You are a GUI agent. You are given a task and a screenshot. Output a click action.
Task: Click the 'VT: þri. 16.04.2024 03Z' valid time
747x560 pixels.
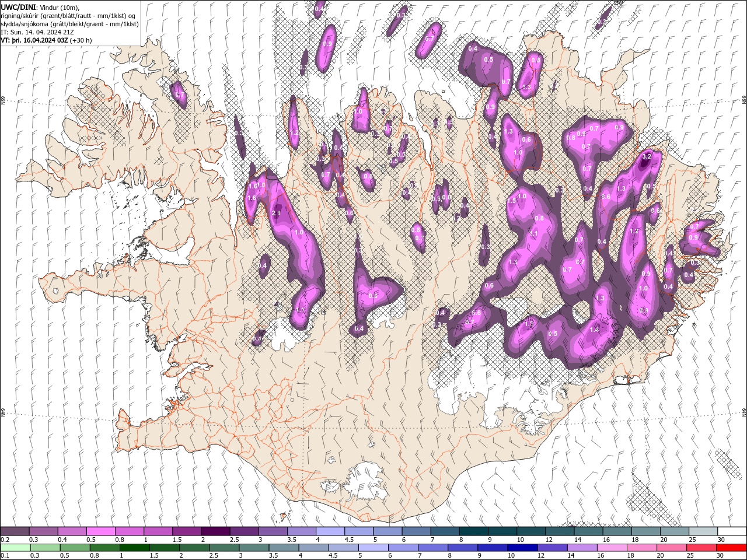34,40
